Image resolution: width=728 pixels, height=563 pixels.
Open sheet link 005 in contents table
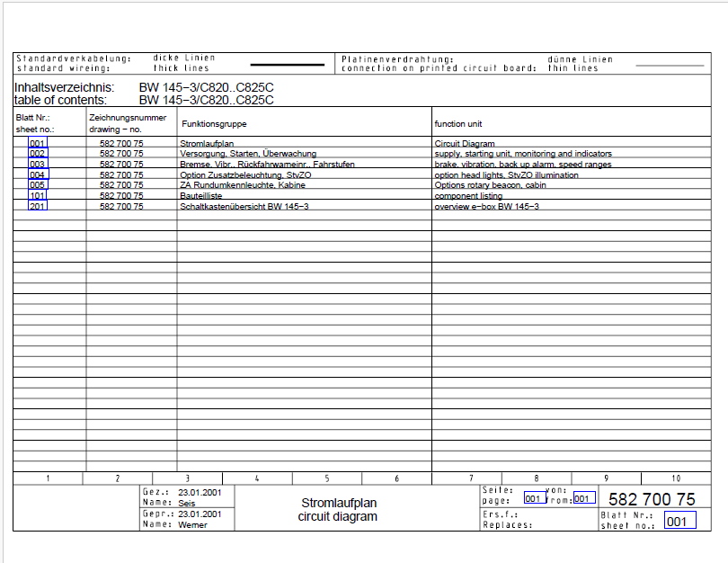pos(38,185)
